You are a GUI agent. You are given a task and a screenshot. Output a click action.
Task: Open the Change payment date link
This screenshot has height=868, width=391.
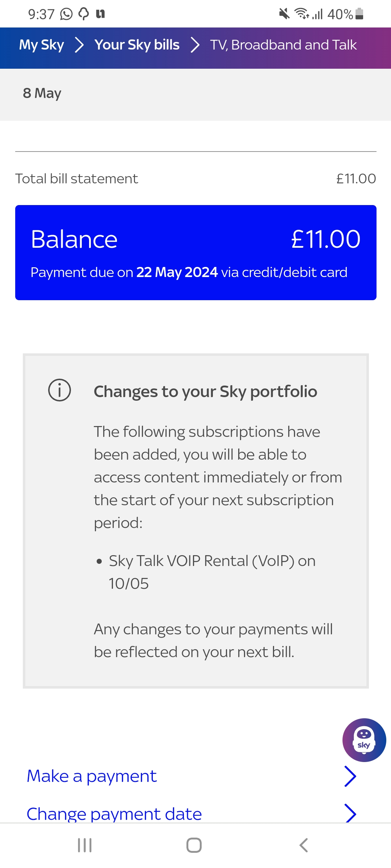[114, 814]
